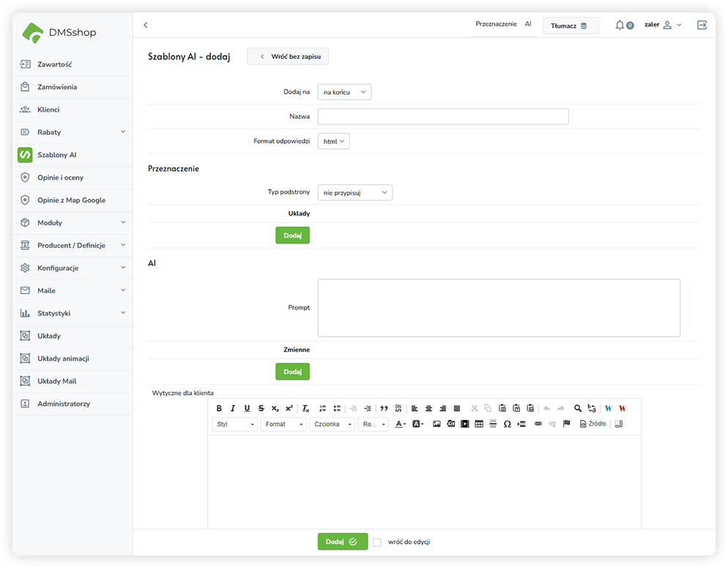728x568 pixels.
Task: Click the block quote icon
Action: (x=384, y=408)
